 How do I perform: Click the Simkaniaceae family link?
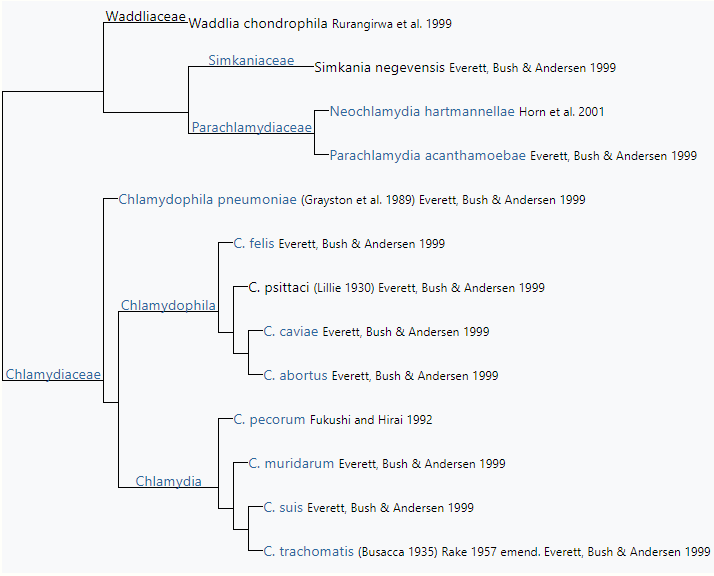(x=251, y=60)
